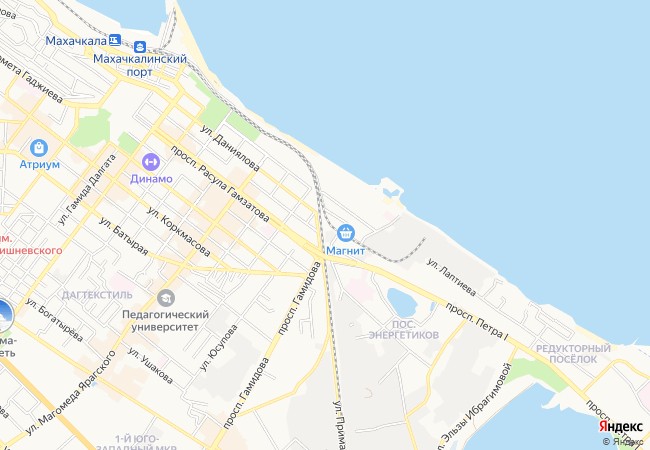The width and height of the screenshot is (650, 450).
Task: Click the Яндекс logo
Action: [621, 427]
